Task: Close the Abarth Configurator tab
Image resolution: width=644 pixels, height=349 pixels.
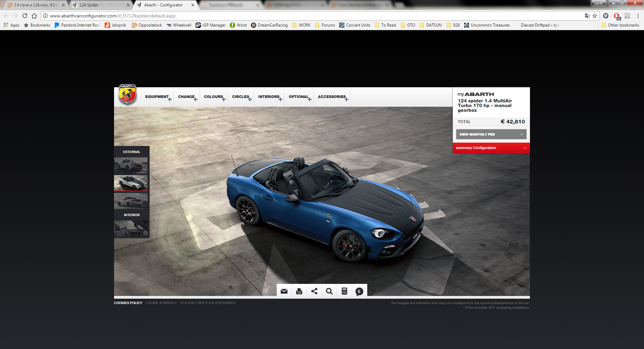Action: coord(193,5)
